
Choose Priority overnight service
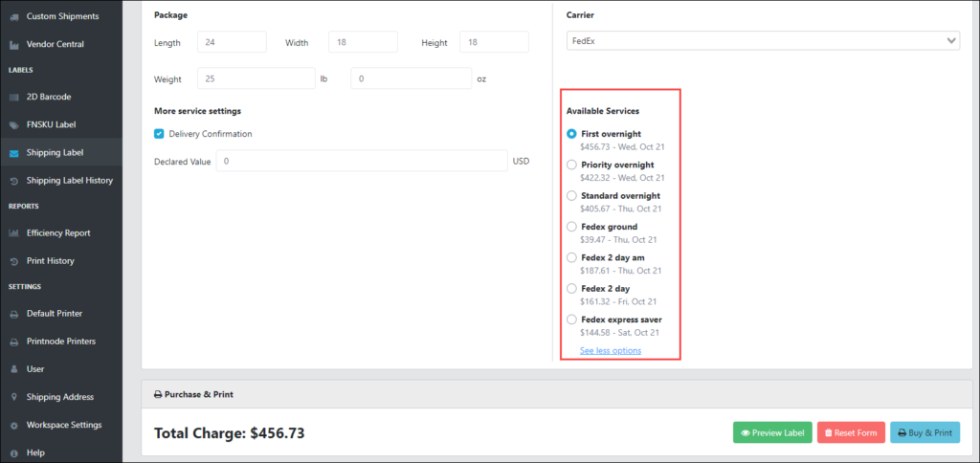pos(571,165)
